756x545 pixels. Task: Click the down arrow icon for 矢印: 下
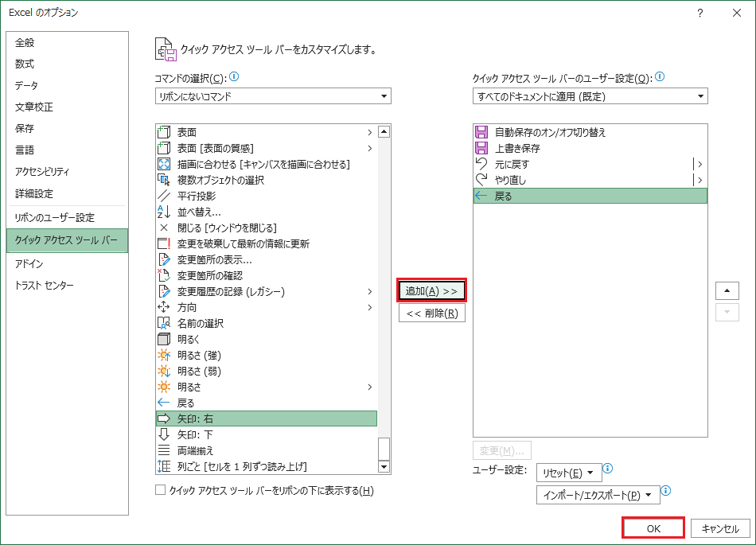click(165, 434)
